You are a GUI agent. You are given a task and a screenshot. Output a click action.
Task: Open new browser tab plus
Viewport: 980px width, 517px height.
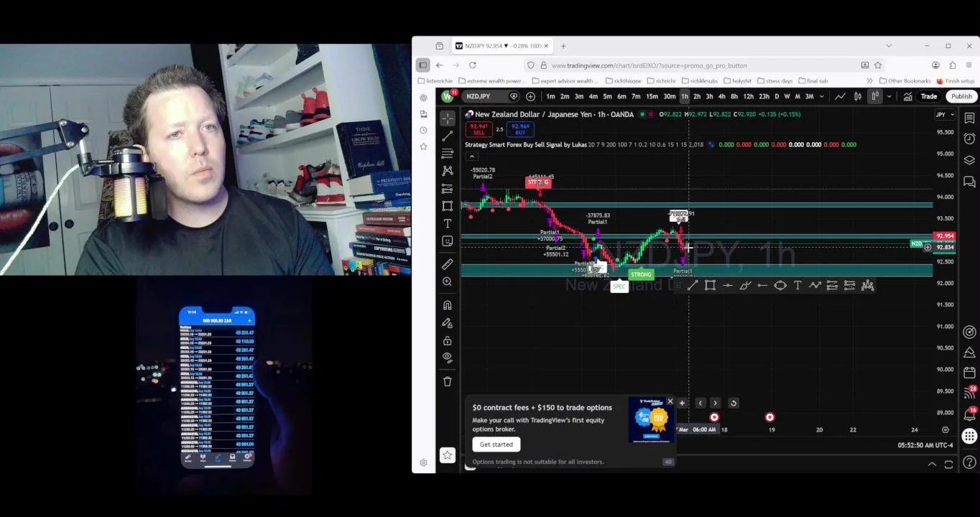[564, 46]
